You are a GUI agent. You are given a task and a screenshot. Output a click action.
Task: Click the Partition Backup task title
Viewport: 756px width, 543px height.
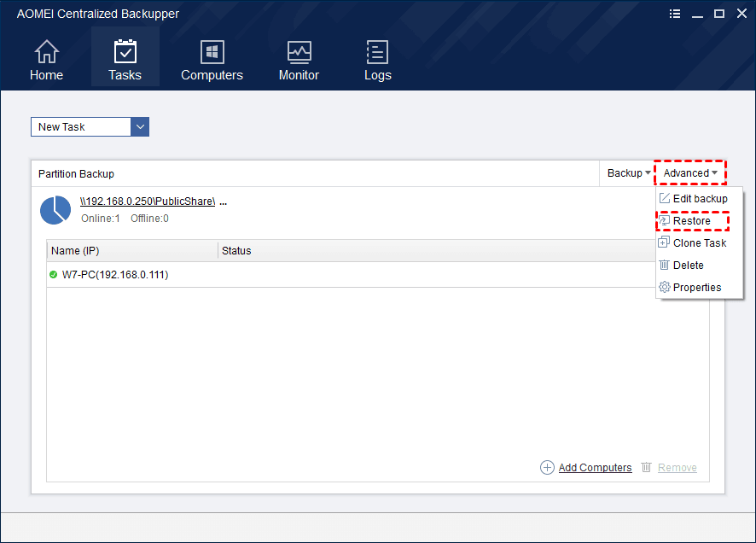click(x=76, y=174)
